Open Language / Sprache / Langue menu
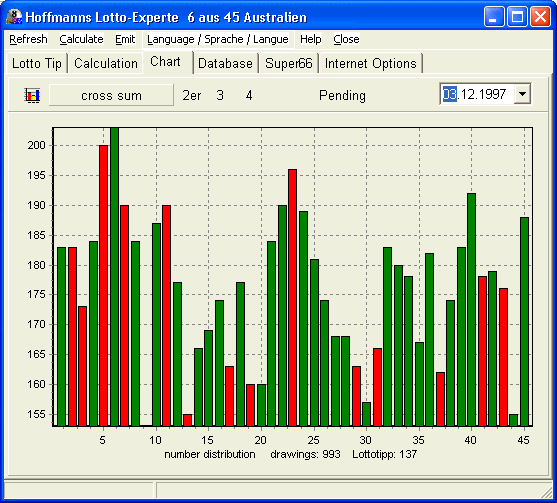 pyautogui.click(x=218, y=39)
